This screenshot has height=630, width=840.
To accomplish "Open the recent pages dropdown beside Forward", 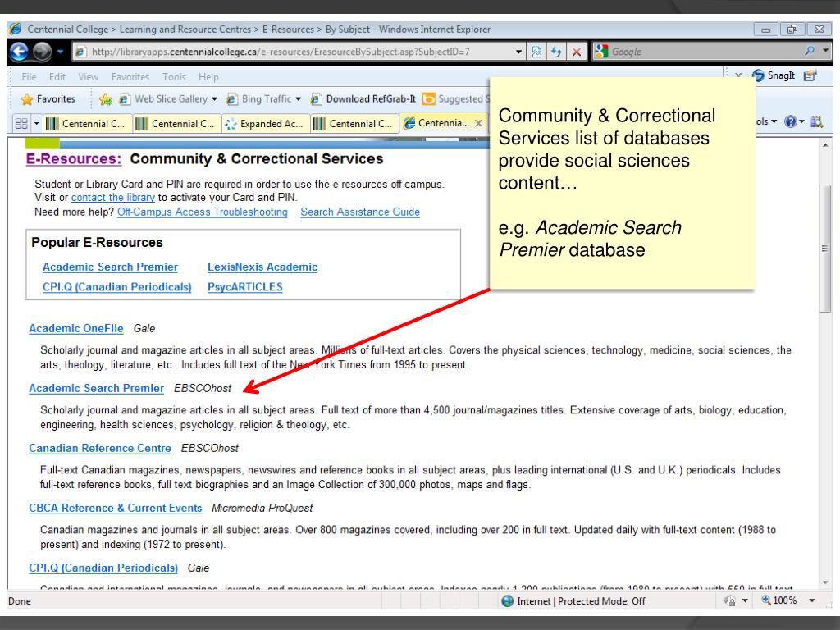I will pyautogui.click(x=60, y=52).
